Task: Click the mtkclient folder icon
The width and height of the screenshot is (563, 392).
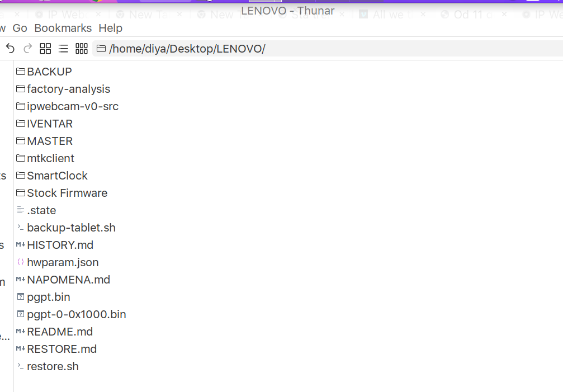Action: coord(21,158)
